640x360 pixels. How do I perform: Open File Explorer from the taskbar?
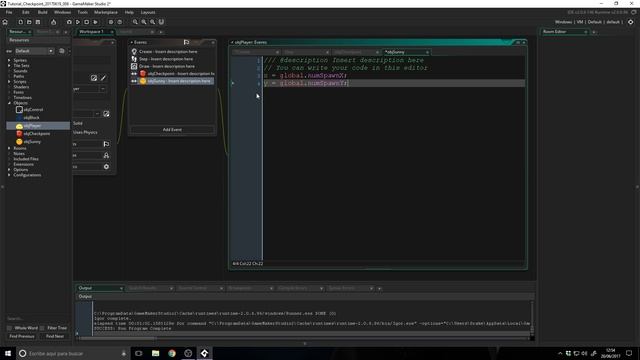[x=156, y=353]
